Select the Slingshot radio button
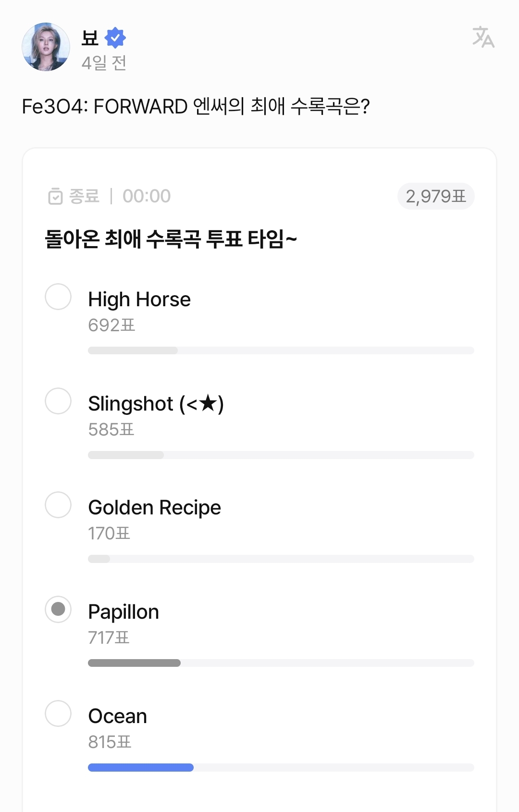Viewport: 519px width, 812px height. (x=58, y=401)
